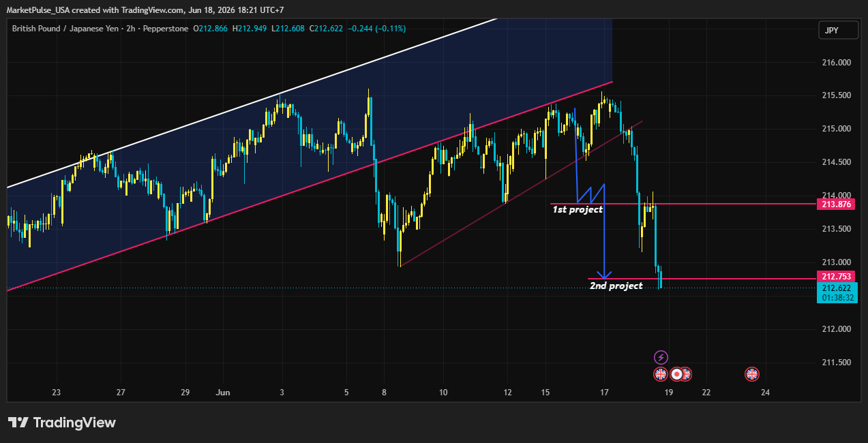Click the 211.500 price axis label
868x443 pixels.
point(837,363)
